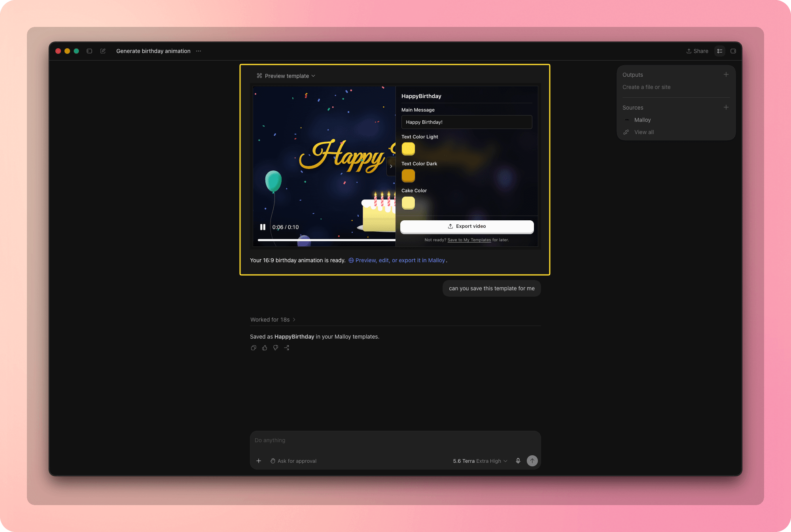Open the three-dot menu beside chat title
Image resolution: width=791 pixels, height=532 pixels.
(x=199, y=51)
